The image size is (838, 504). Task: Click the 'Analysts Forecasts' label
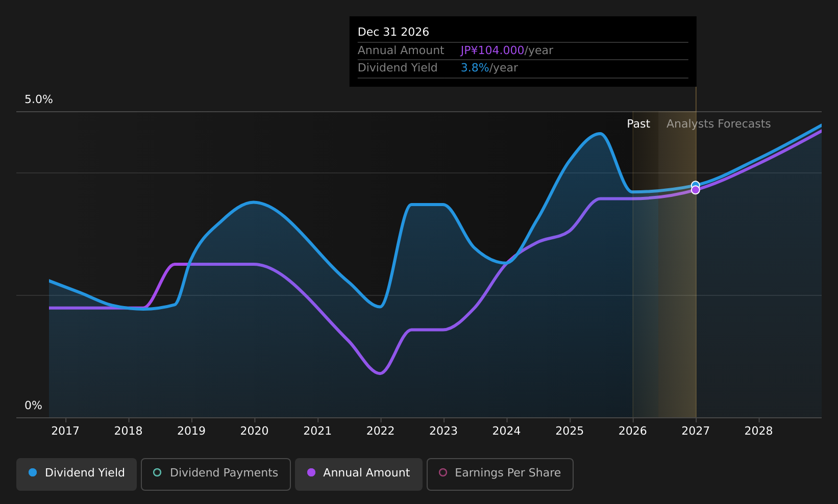tap(719, 124)
